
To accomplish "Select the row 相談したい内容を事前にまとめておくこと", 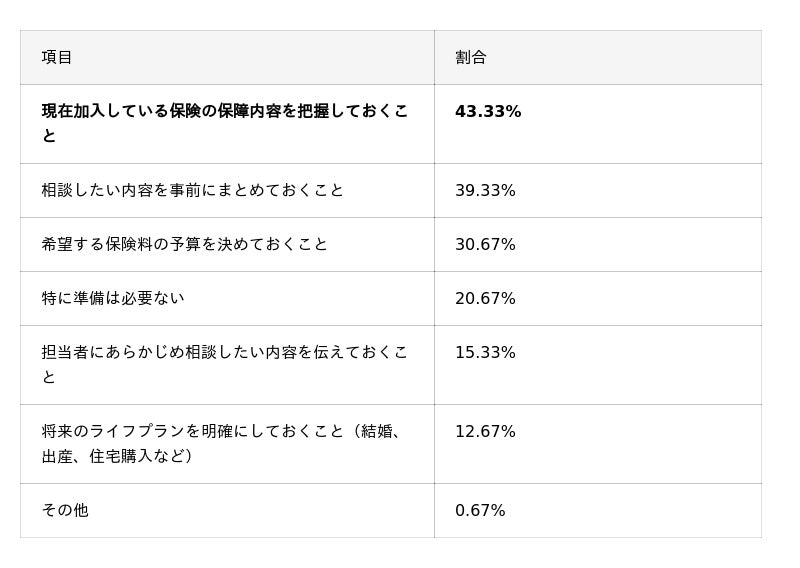I will click(192, 191).
